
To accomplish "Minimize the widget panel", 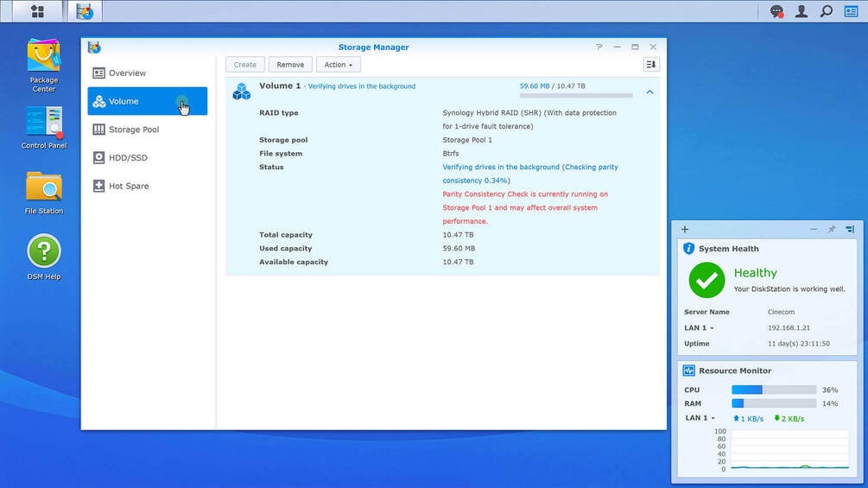I will [814, 229].
